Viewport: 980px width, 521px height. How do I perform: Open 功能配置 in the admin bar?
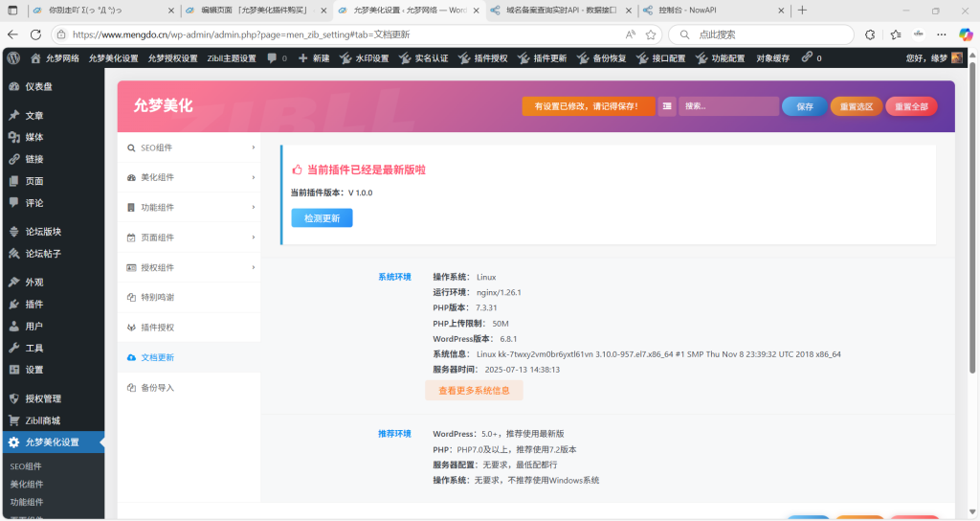721,58
